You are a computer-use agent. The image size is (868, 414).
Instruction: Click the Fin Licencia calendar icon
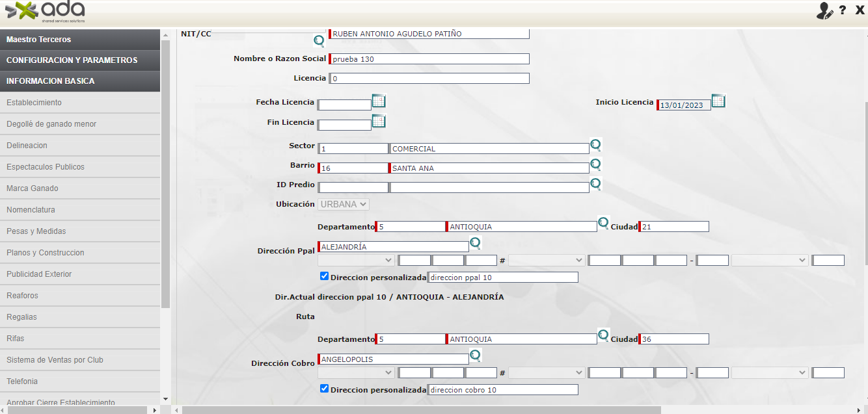[x=379, y=121]
